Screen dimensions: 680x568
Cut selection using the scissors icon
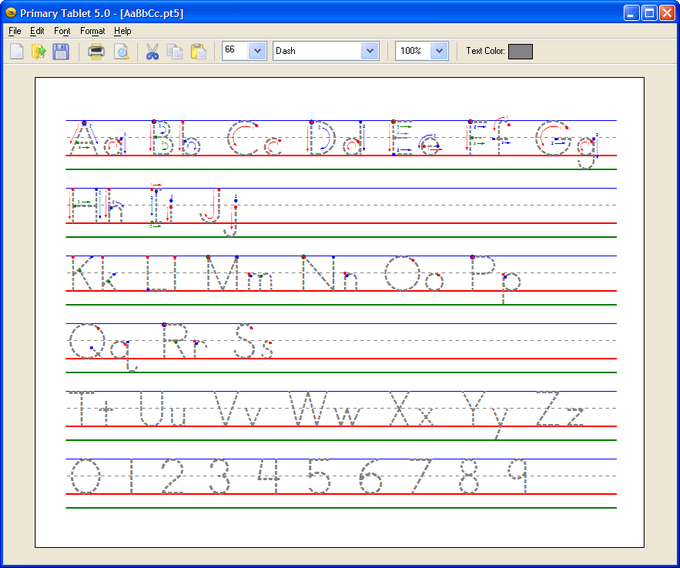(x=152, y=51)
